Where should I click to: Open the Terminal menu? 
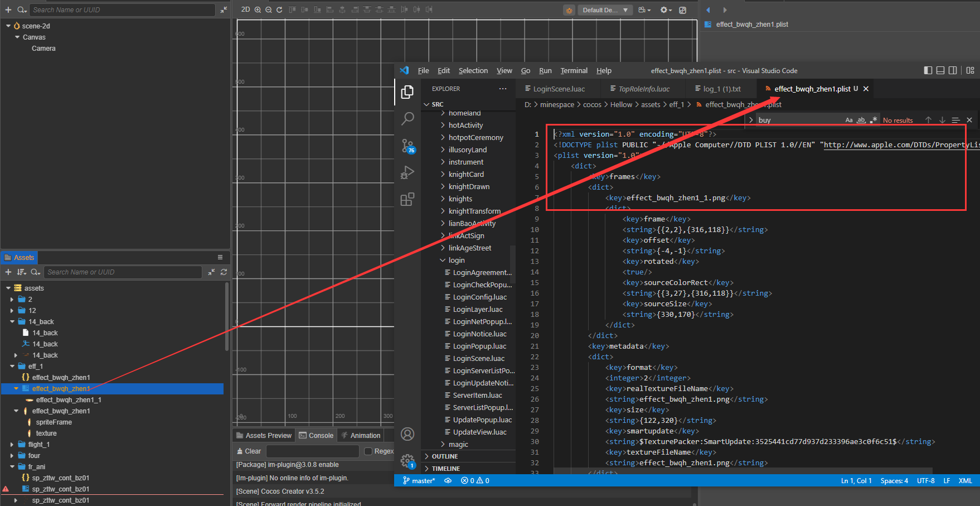point(574,71)
